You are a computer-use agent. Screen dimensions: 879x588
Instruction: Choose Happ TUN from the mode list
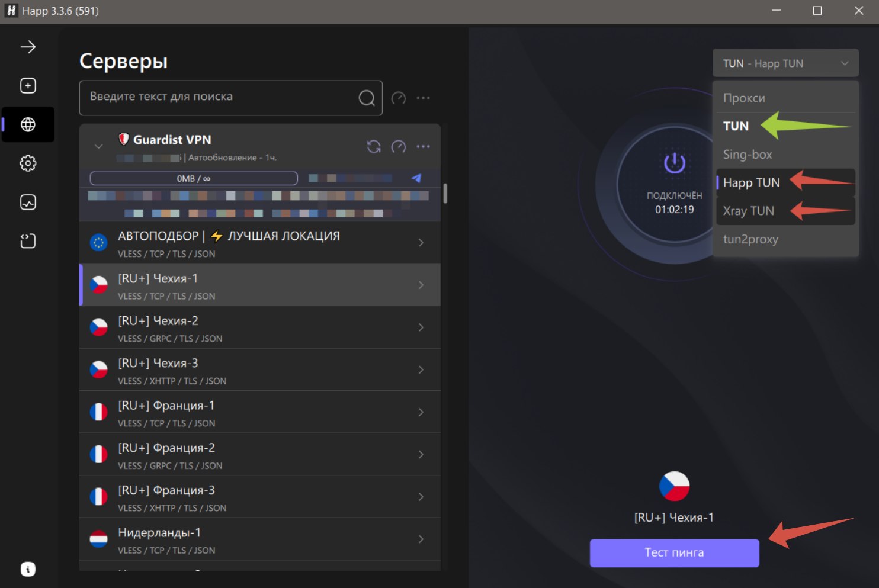785,182
